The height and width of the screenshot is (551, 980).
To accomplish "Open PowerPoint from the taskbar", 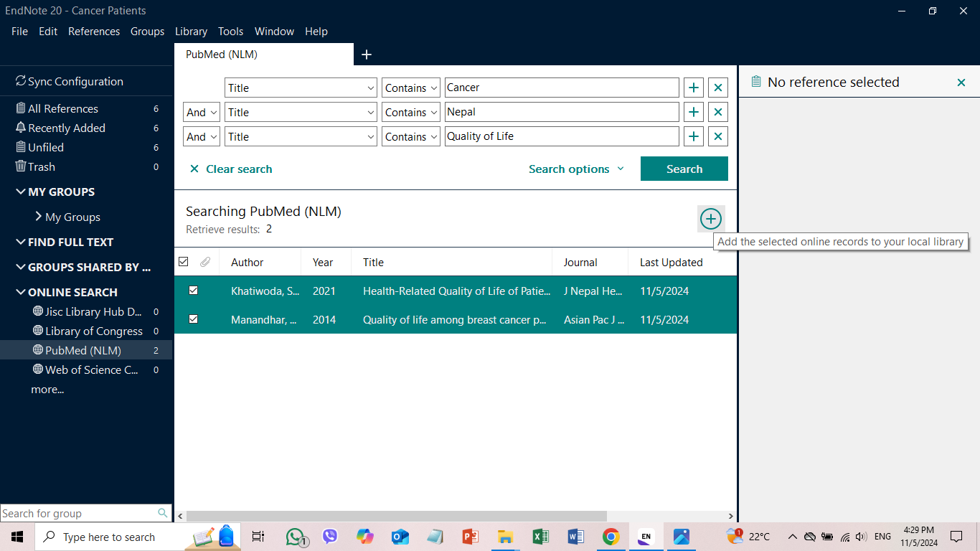I will [x=471, y=537].
